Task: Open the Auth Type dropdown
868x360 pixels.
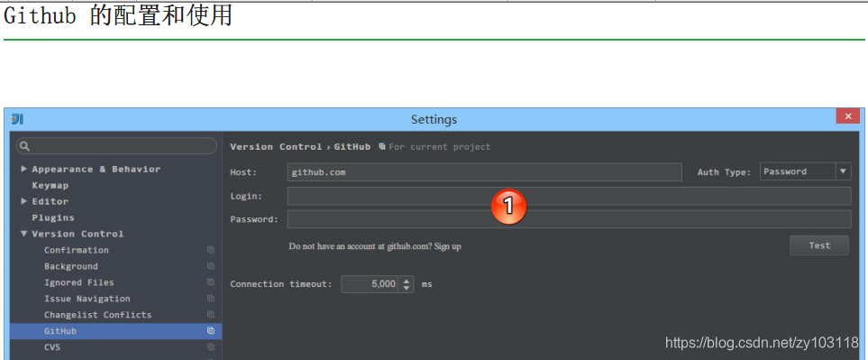Action: [x=806, y=171]
